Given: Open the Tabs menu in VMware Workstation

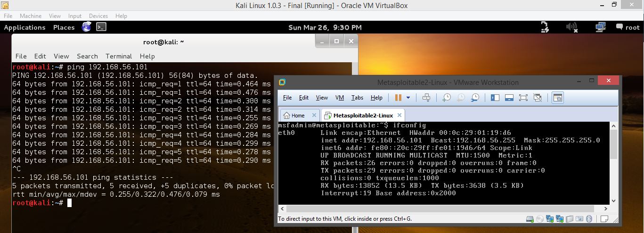Looking at the screenshot, I should [x=357, y=98].
